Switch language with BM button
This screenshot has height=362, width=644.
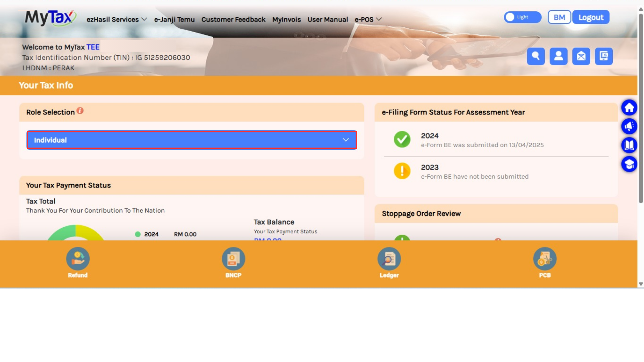(559, 17)
